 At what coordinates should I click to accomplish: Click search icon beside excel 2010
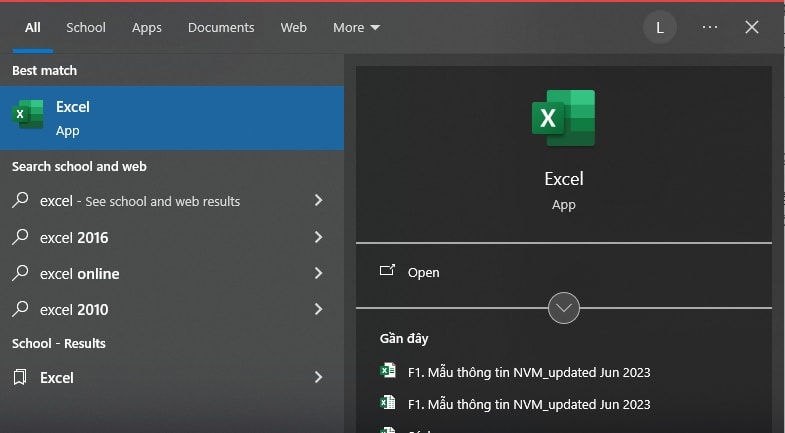[x=20, y=309]
